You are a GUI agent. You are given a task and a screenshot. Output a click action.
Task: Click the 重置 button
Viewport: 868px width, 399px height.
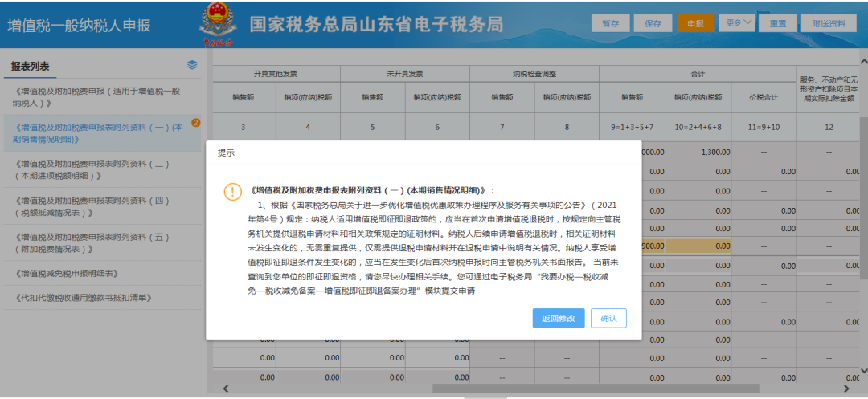pos(778,23)
